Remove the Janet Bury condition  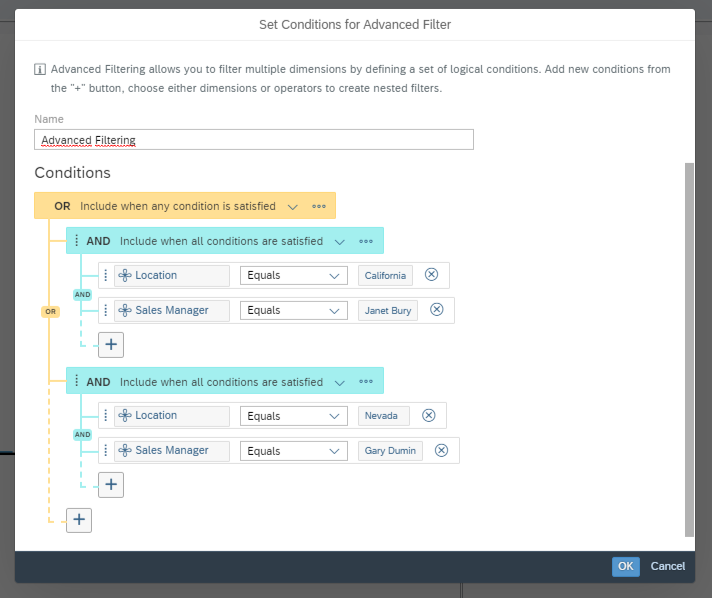coord(437,310)
